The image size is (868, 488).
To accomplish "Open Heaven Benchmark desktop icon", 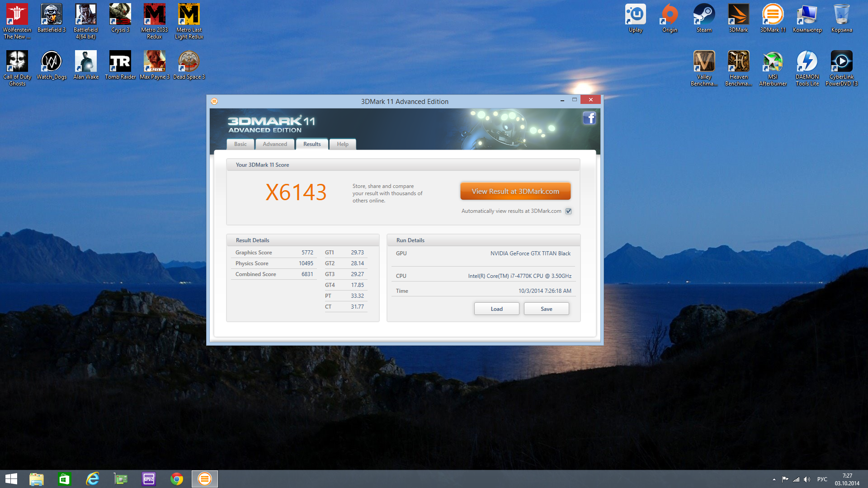I will point(738,62).
